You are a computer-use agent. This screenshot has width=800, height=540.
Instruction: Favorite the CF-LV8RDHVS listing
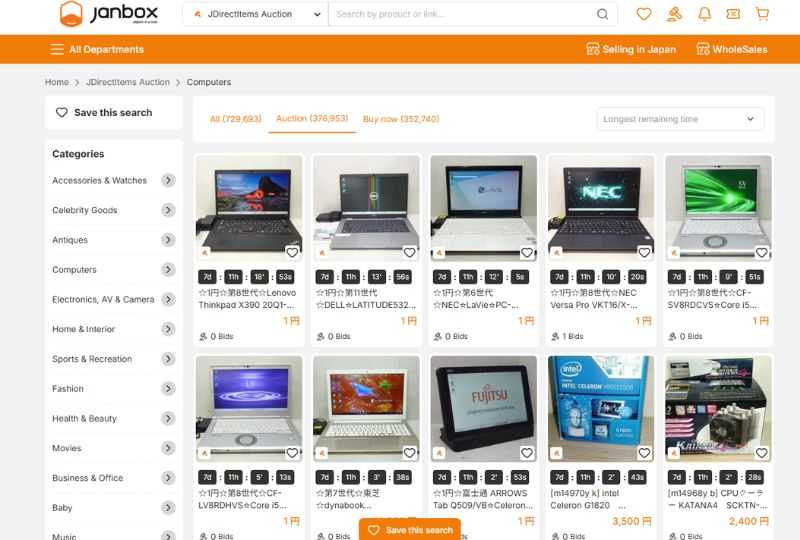(292, 453)
